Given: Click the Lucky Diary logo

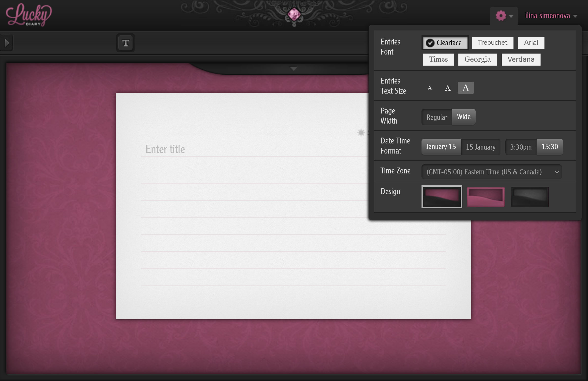Looking at the screenshot, I should [x=29, y=15].
